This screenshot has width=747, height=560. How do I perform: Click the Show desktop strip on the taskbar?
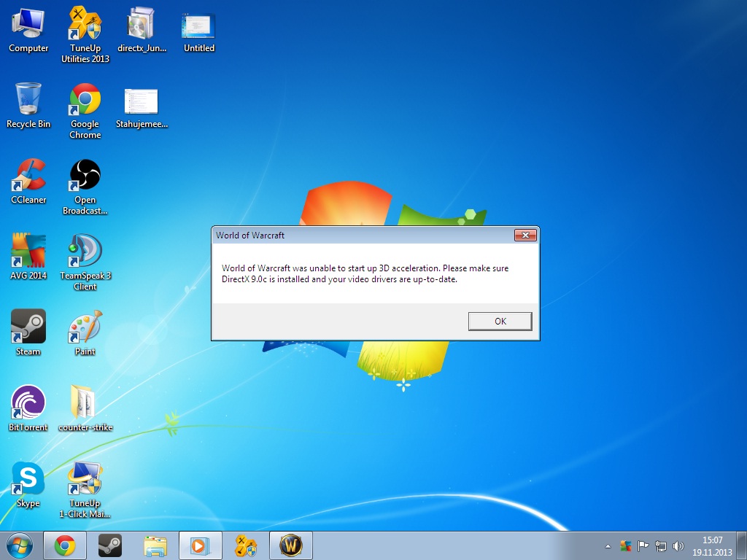click(742, 545)
